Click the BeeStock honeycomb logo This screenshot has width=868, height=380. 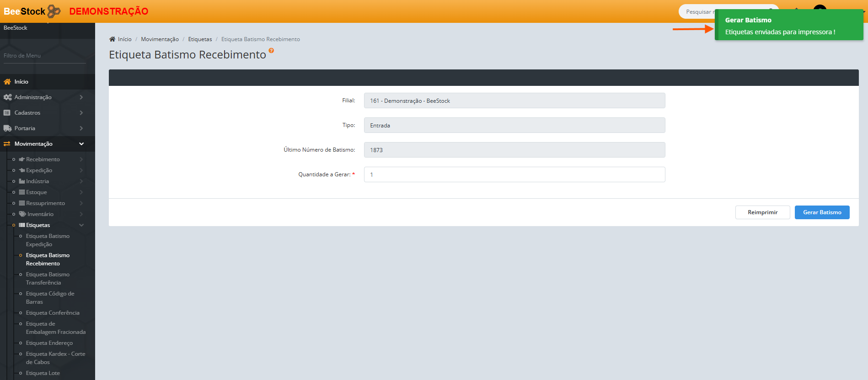pos(54,11)
